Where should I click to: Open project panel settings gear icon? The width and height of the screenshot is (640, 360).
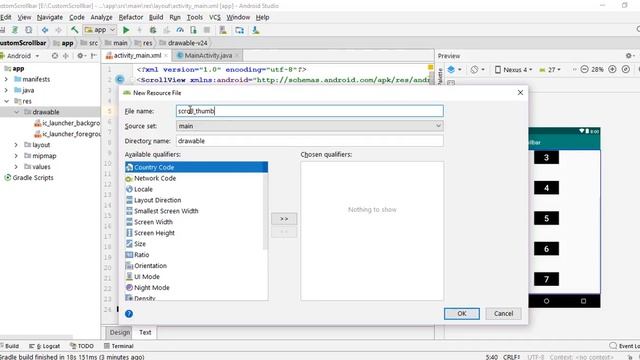80,56
